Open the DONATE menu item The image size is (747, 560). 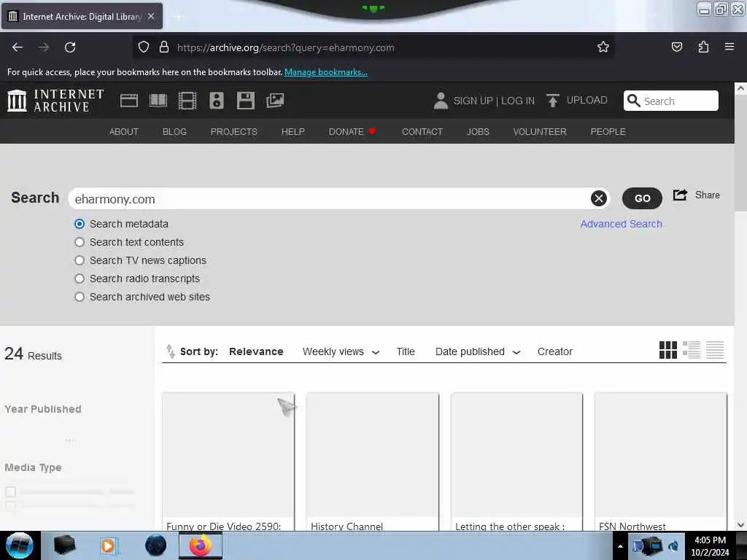pyautogui.click(x=352, y=131)
